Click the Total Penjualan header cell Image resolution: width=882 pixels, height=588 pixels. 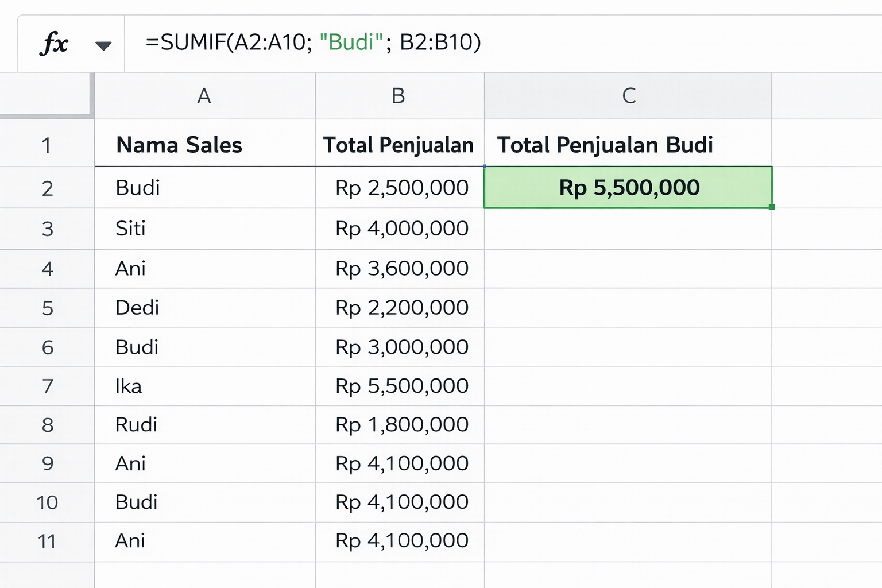[399, 145]
